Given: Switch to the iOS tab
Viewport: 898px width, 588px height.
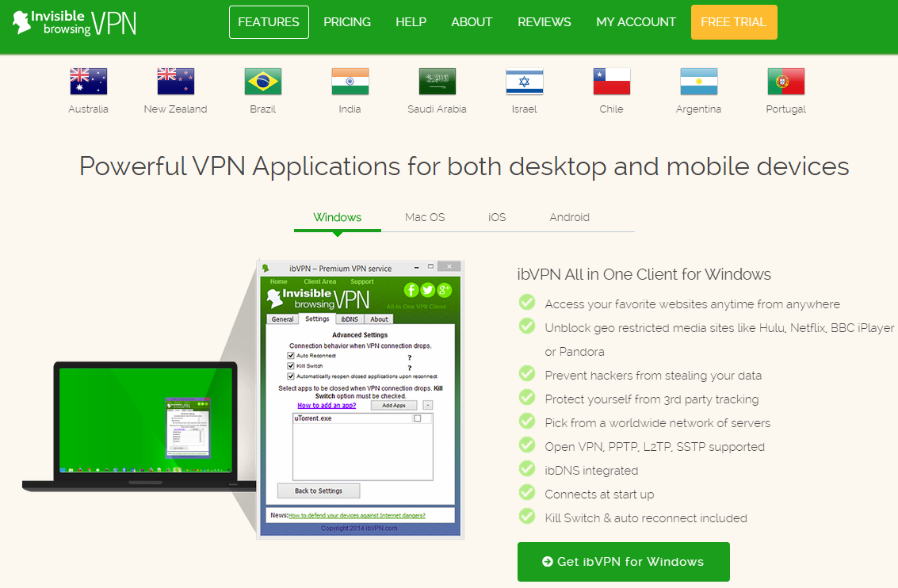Looking at the screenshot, I should tap(497, 218).
